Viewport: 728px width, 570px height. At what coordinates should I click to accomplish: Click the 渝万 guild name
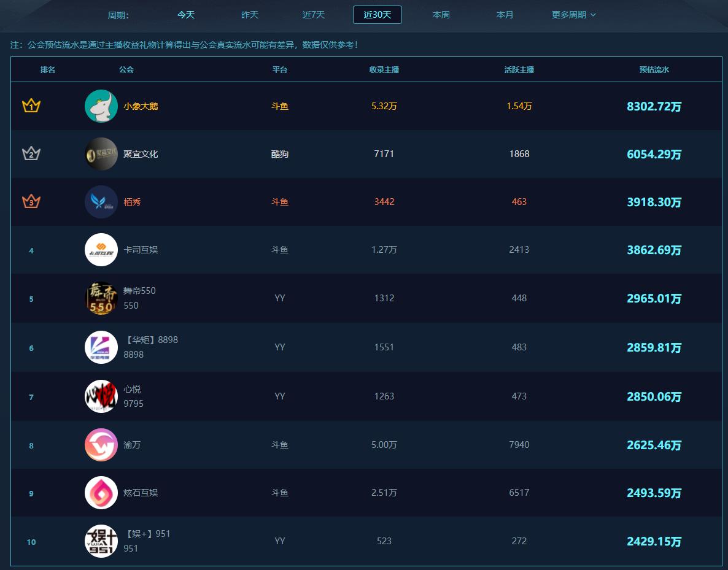click(133, 445)
